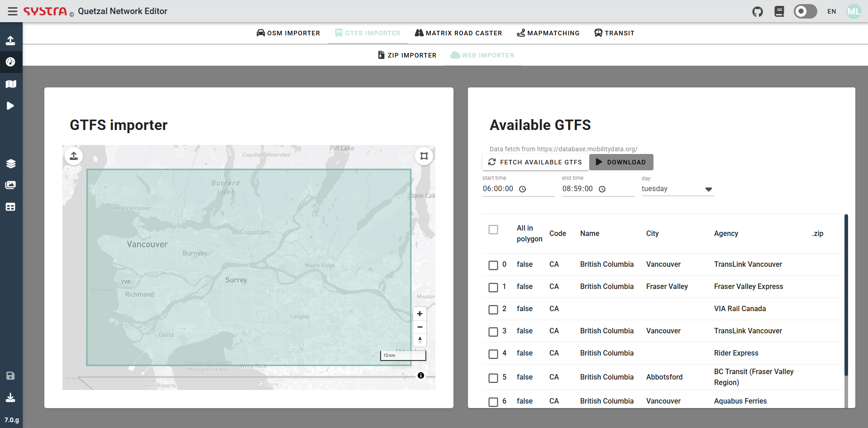This screenshot has width=868, height=428.
Task: Open the importer tools sidebar icon
Action: [x=10, y=62]
